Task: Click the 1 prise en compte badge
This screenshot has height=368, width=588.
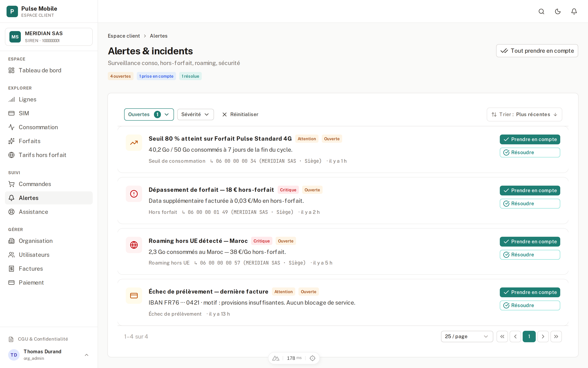Action: [x=156, y=76]
